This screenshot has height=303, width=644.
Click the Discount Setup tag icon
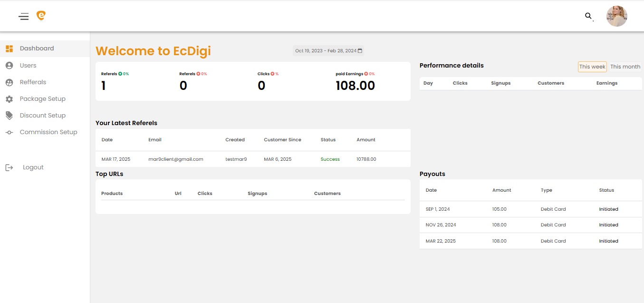9,116
